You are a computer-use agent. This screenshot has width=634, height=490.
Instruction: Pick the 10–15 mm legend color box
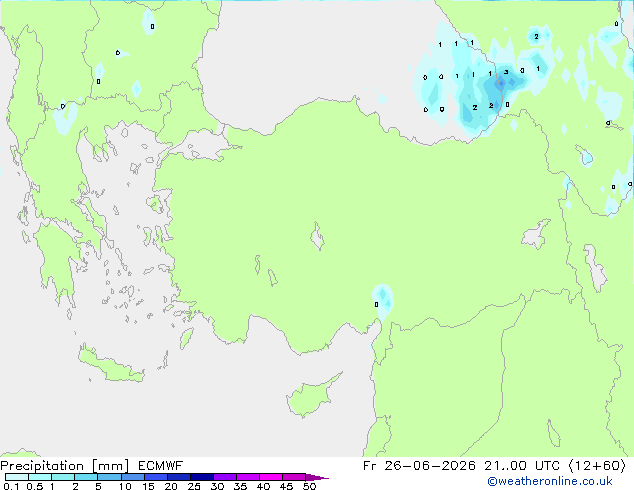[x=133, y=477]
